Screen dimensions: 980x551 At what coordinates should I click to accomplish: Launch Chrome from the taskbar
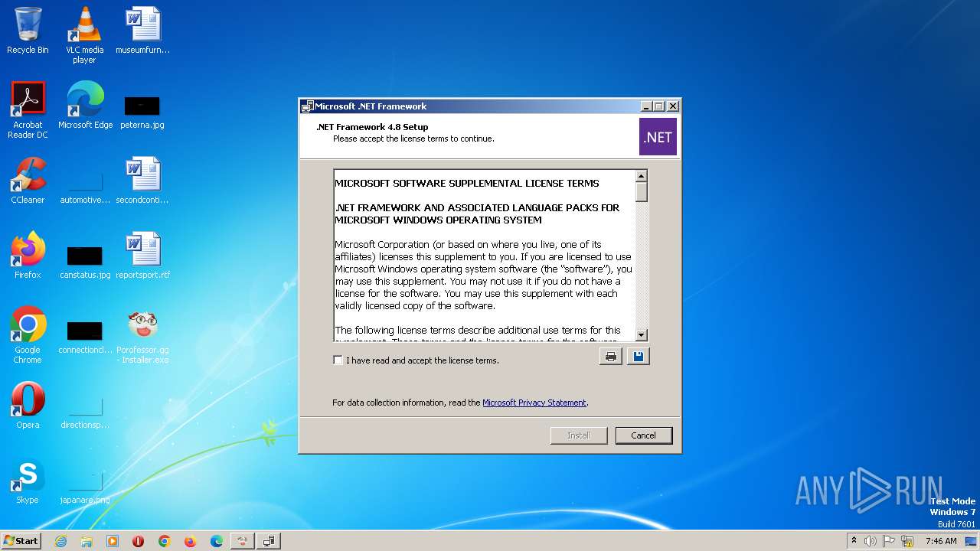[x=165, y=541]
